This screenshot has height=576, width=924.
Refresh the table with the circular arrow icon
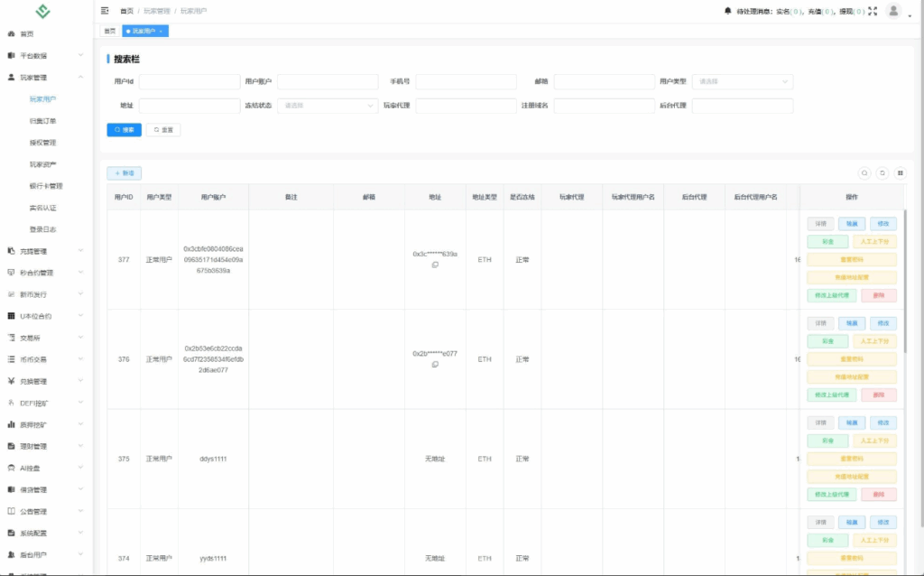coord(882,172)
